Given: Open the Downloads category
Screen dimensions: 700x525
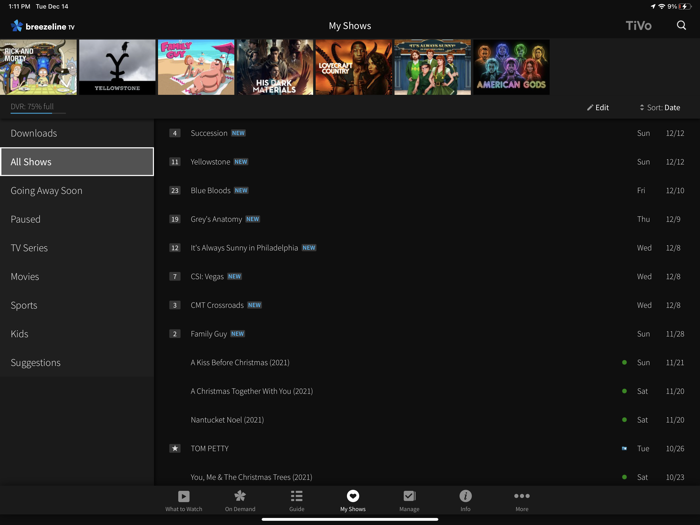Looking at the screenshot, I should [x=77, y=133].
